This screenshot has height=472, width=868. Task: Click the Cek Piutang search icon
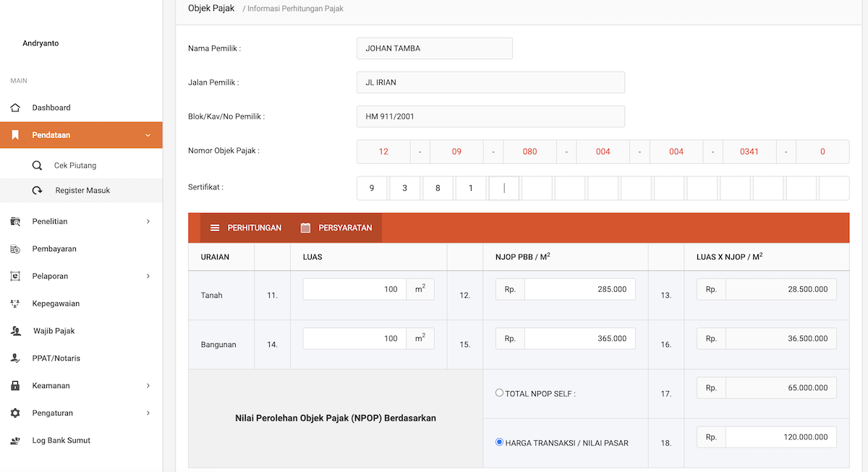pyautogui.click(x=37, y=166)
